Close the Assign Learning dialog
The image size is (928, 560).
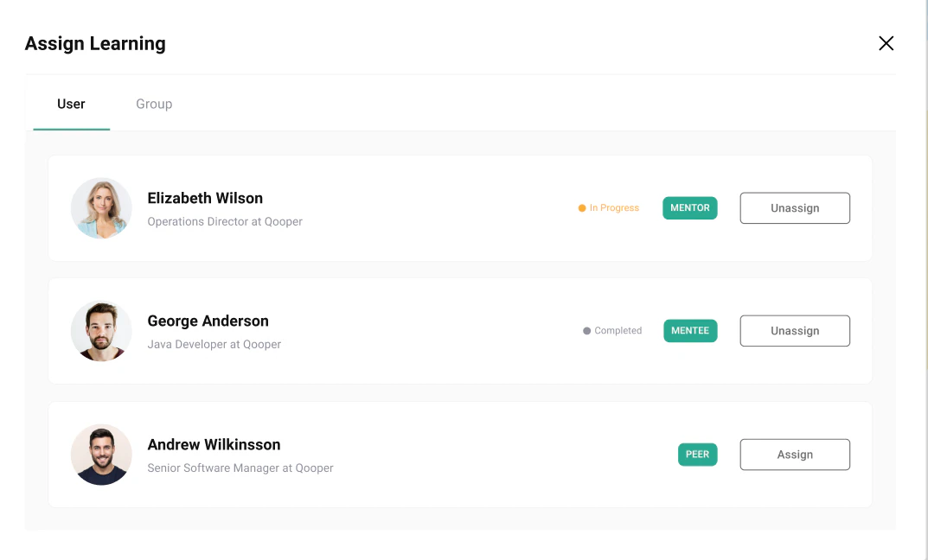coord(886,42)
